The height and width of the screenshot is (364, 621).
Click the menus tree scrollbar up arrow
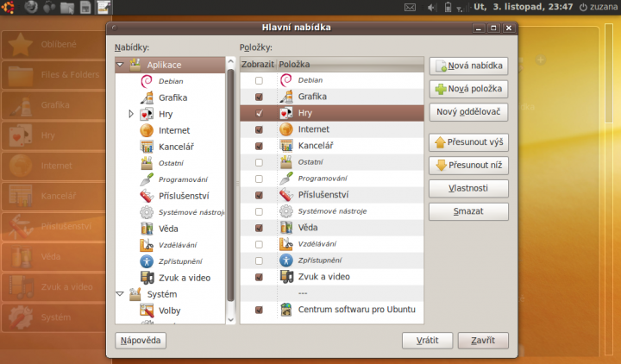coord(230,62)
